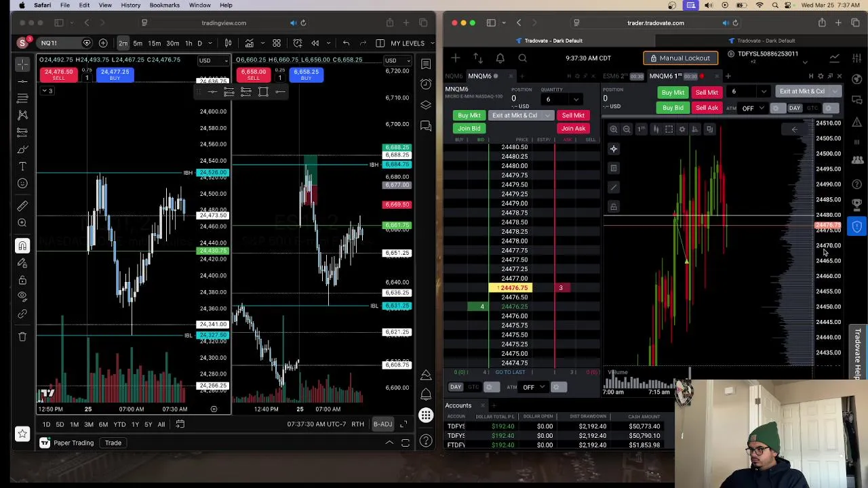
Task: Click the Tradovate notifications bell icon
Action: coord(500,58)
